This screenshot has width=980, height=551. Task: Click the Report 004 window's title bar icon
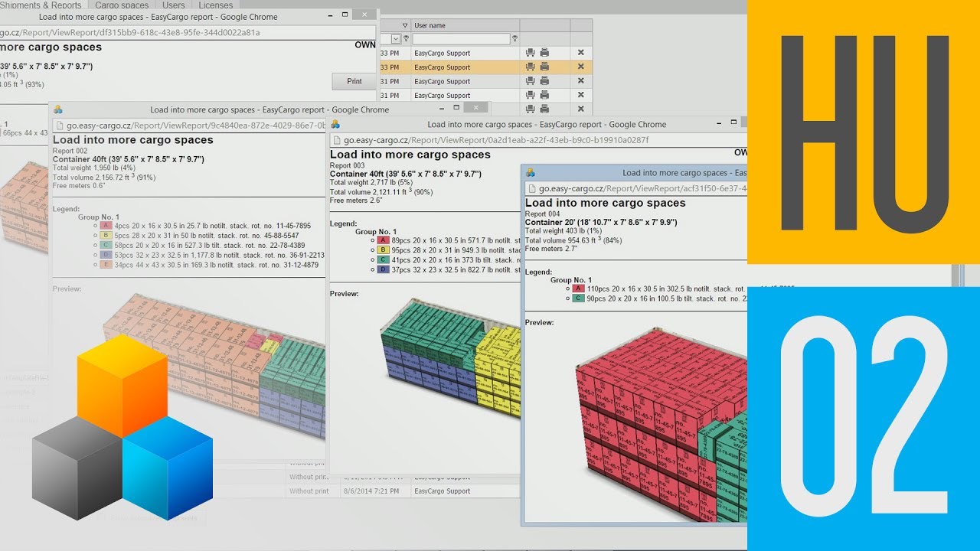click(531, 173)
